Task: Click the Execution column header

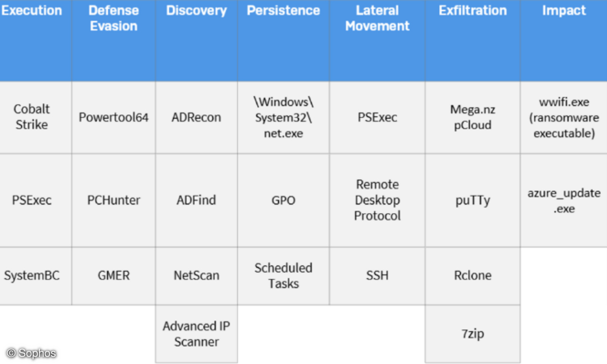Action: pos(31,11)
